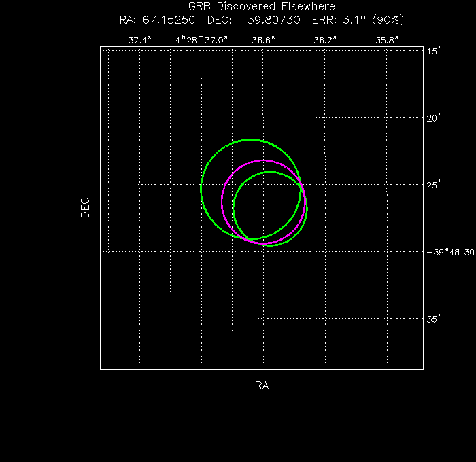This screenshot has width=476, height=462.
Task: Click the 36.6s RA tick label
Action: 264,40
